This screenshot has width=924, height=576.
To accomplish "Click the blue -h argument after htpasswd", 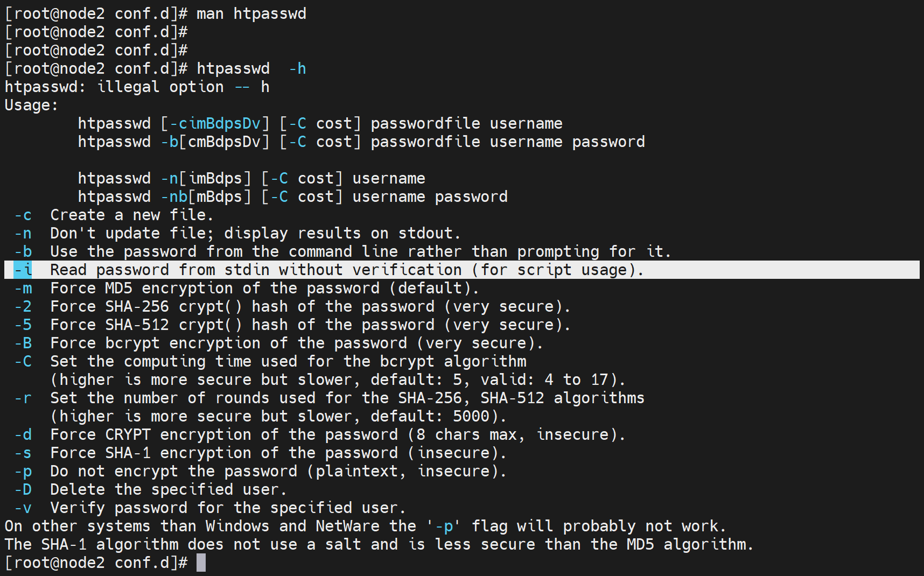I will point(297,68).
